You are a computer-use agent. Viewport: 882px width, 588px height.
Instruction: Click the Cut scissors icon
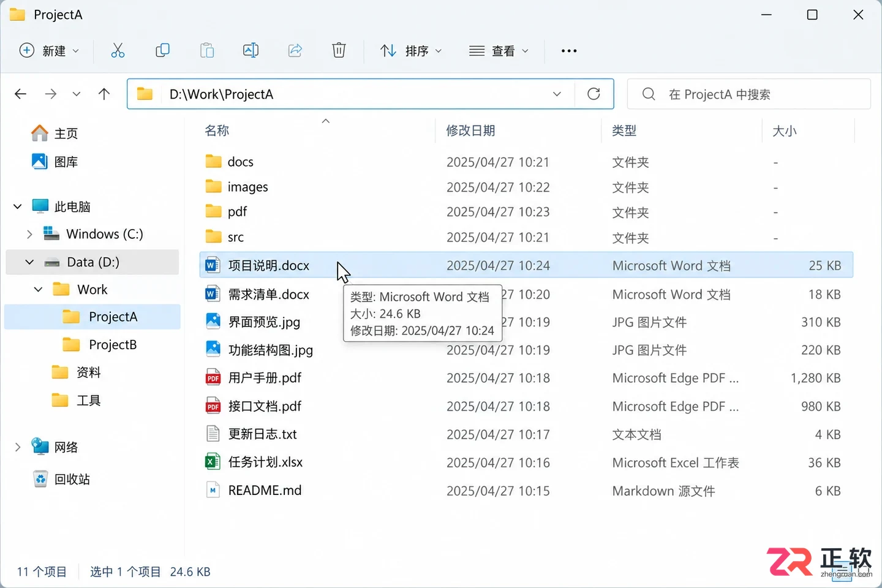click(x=118, y=51)
